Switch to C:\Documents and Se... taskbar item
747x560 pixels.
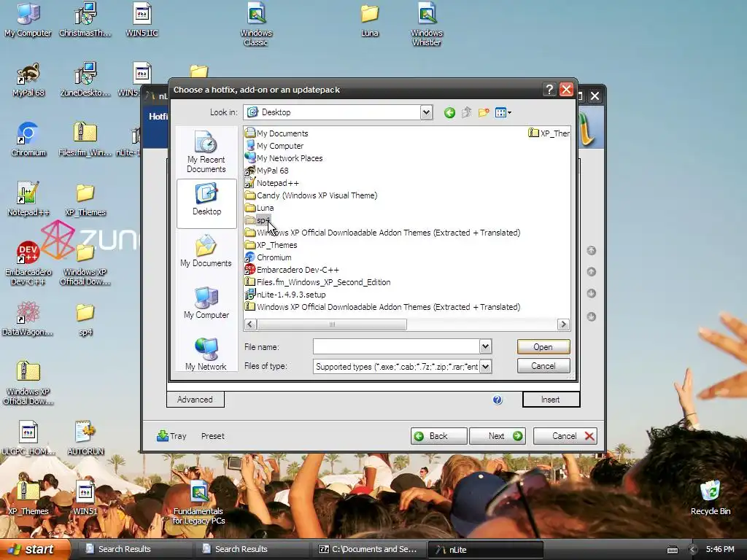368,550
